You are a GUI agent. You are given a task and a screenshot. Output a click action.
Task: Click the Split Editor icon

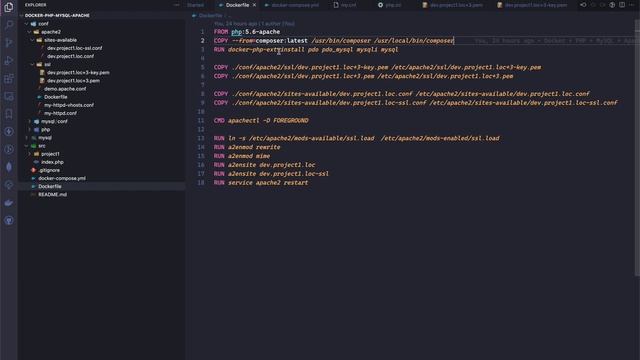pos(622,5)
